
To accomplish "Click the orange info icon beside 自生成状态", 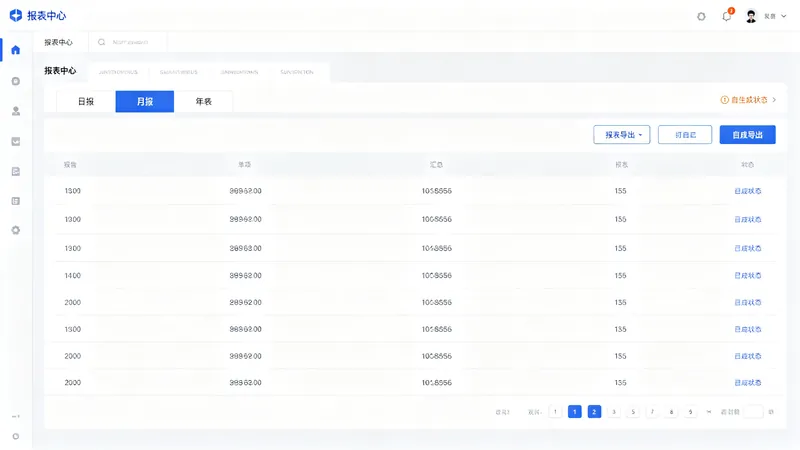I will (724, 100).
